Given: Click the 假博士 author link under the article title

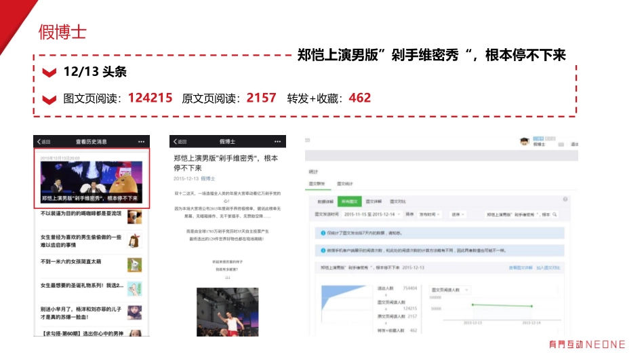Looking at the screenshot, I should coord(208,179).
